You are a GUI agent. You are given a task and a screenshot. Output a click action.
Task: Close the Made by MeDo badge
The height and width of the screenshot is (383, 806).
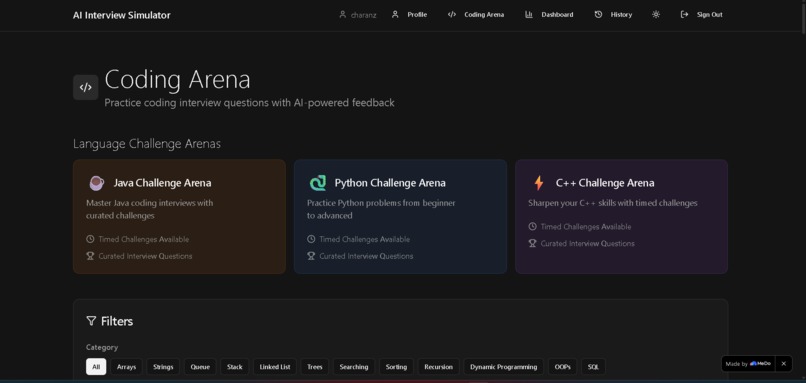[783, 363]
